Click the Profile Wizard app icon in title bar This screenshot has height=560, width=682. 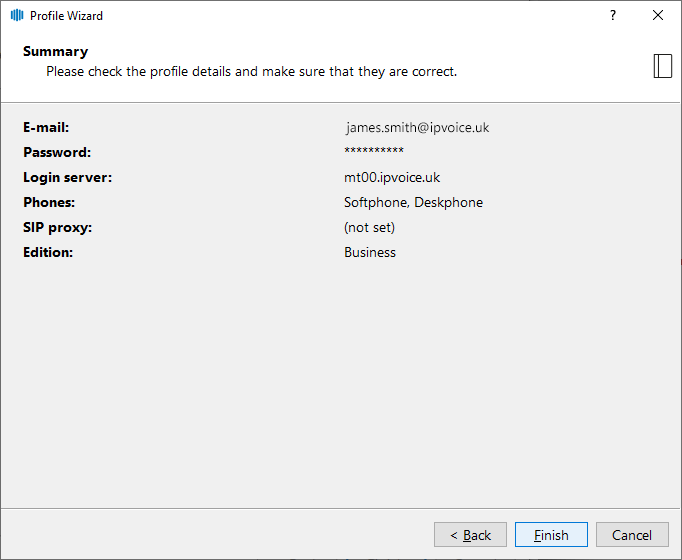click(x=16, y=16)
